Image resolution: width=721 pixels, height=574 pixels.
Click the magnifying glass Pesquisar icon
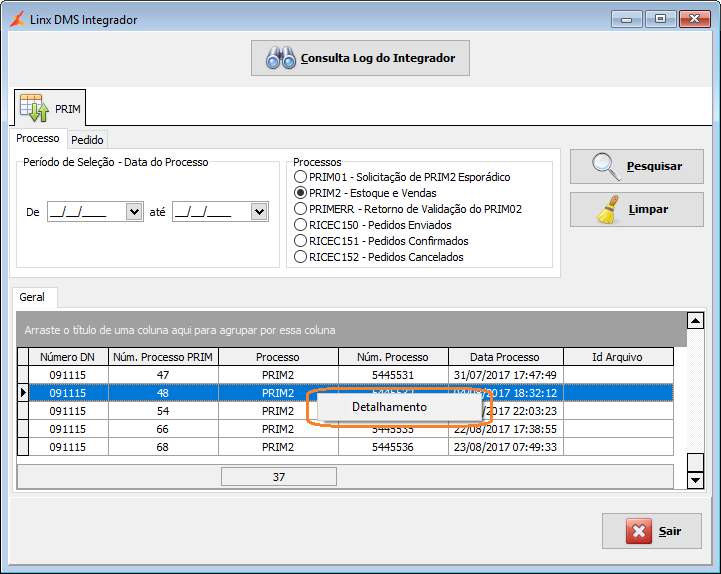tap(606, 166)
